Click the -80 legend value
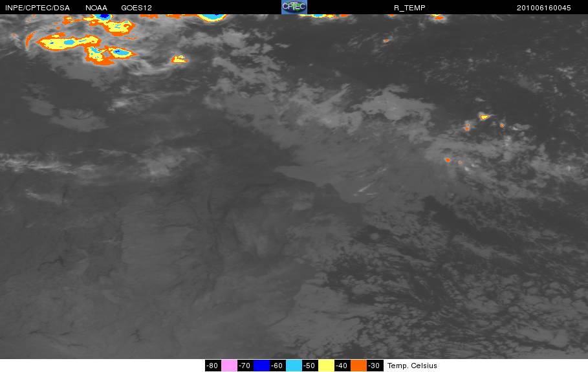The width and height of the screenshot is (588, 372). coord(213,366)
